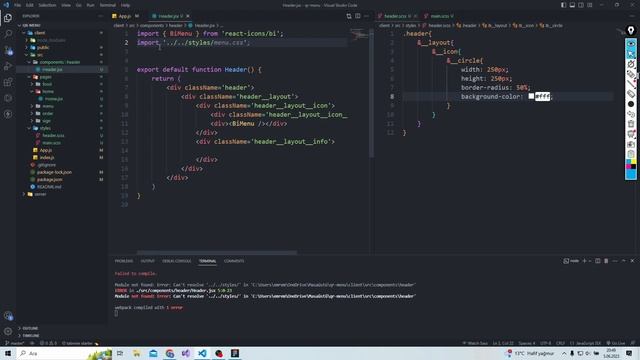640x360 pixels.
Task: Collapse the client folder
Action: coord(24,33)
